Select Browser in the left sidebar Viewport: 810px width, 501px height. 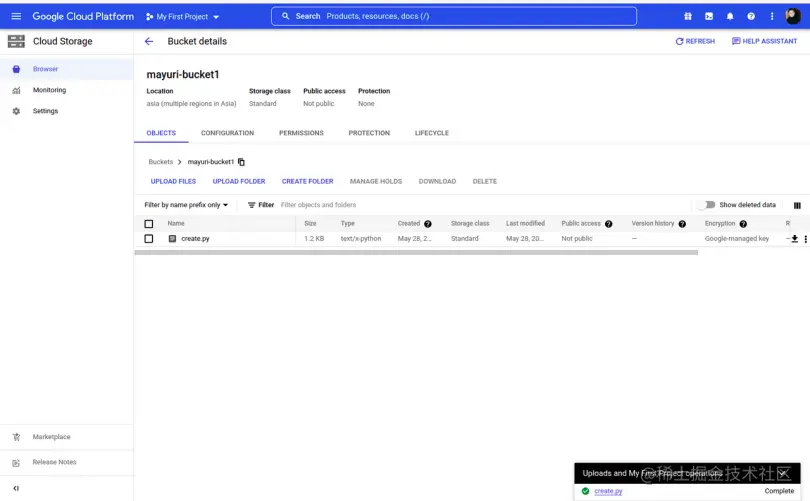[x=45, y=69]
